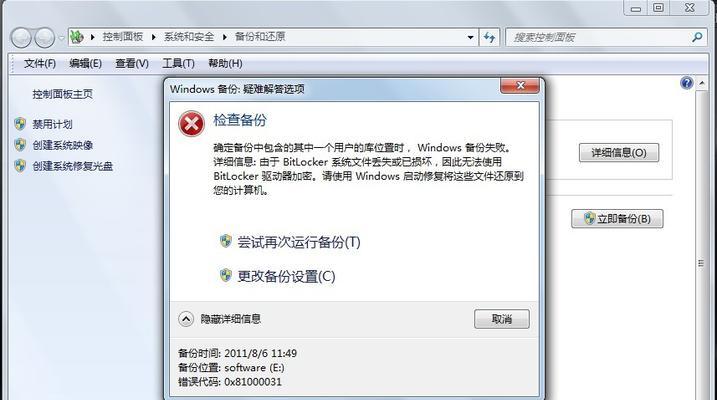Click the forward navigation arrow button

44,38
